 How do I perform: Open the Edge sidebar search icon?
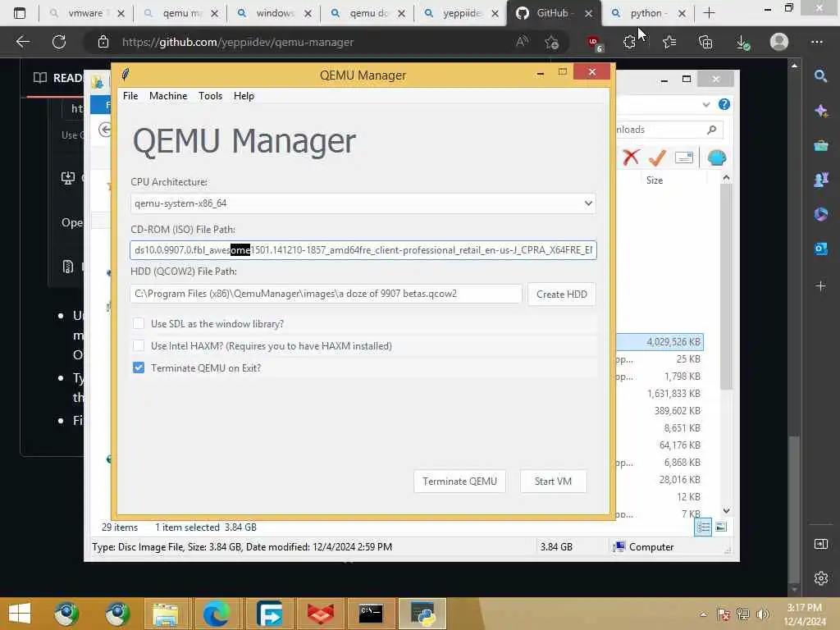(x=820, y=76)
